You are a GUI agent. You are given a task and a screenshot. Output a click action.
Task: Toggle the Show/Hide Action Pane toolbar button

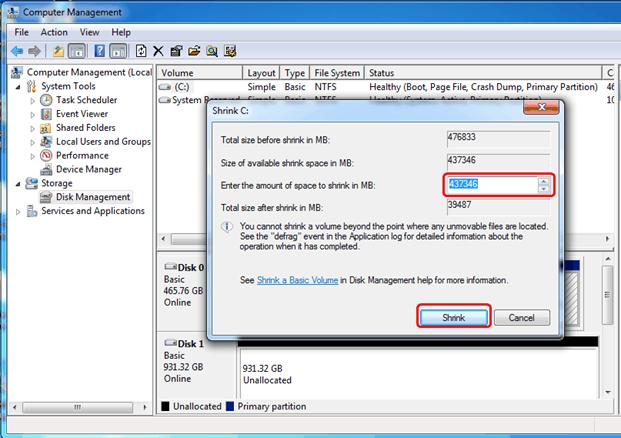(118, 51)
